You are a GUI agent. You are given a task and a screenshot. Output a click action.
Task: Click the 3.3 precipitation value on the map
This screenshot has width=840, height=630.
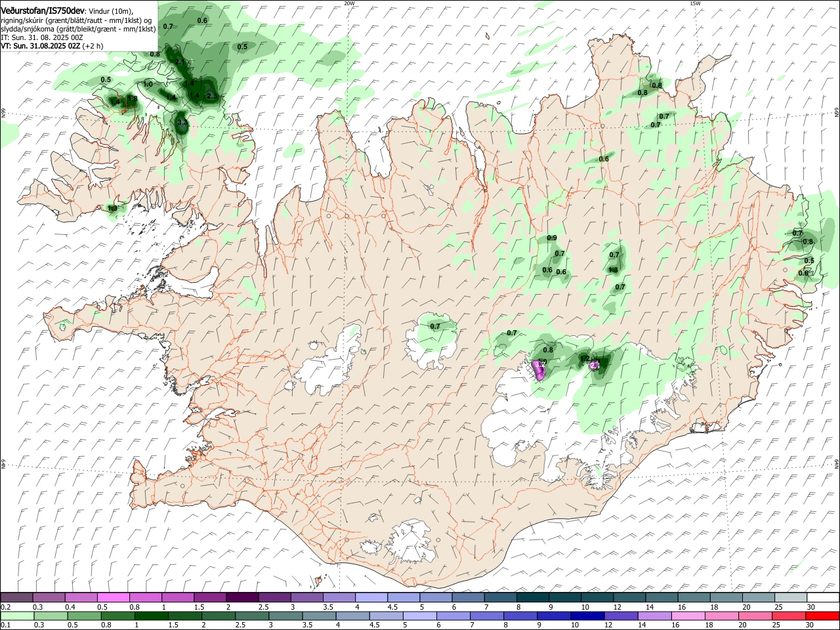[183, 123]
